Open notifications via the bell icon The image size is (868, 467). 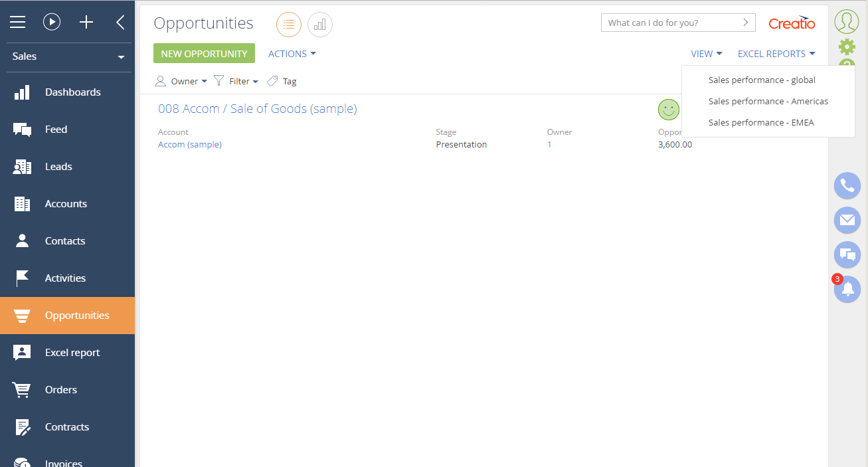(847, 289)
